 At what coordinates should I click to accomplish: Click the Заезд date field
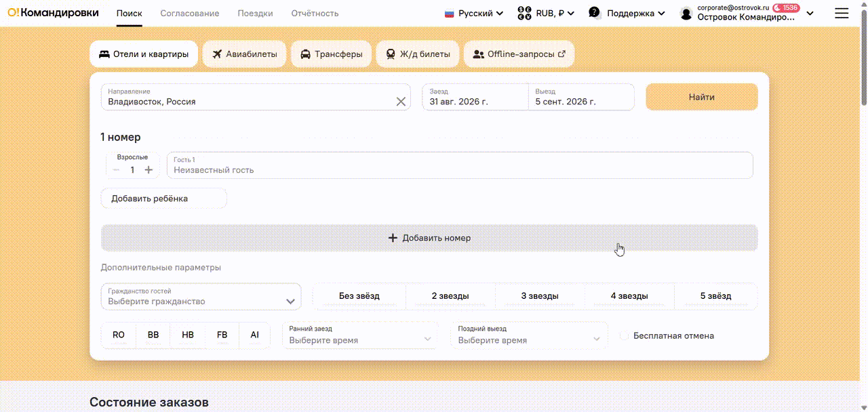pos(475,97)
